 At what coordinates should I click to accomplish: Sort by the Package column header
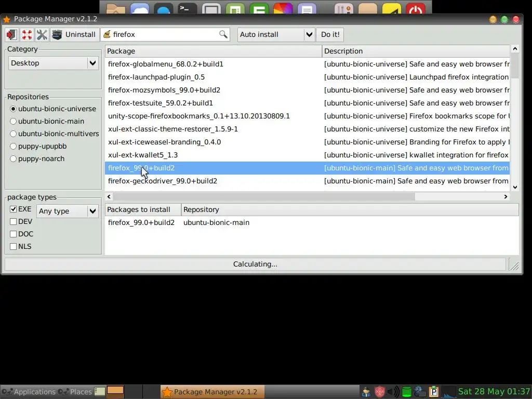213,51
